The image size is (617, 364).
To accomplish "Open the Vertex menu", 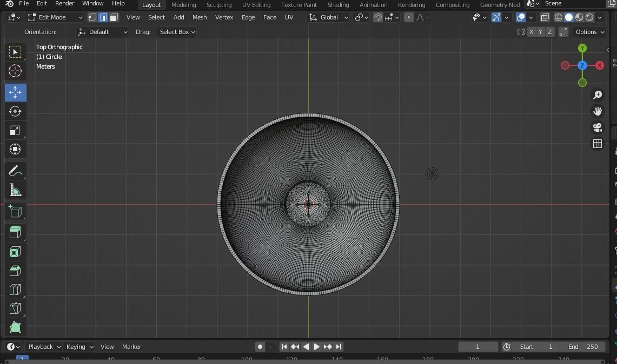I will 224,17.
